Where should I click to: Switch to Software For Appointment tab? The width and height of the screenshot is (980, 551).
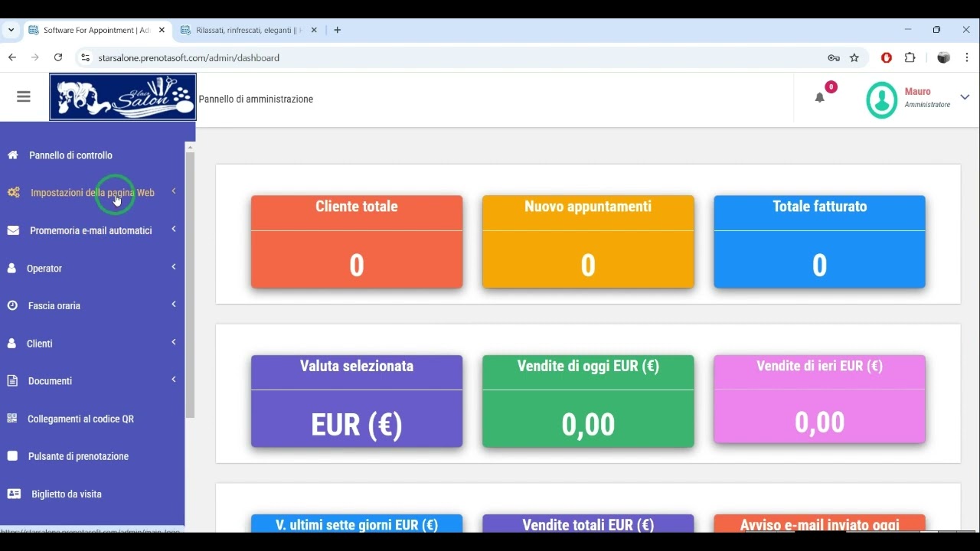coord(96,31)
